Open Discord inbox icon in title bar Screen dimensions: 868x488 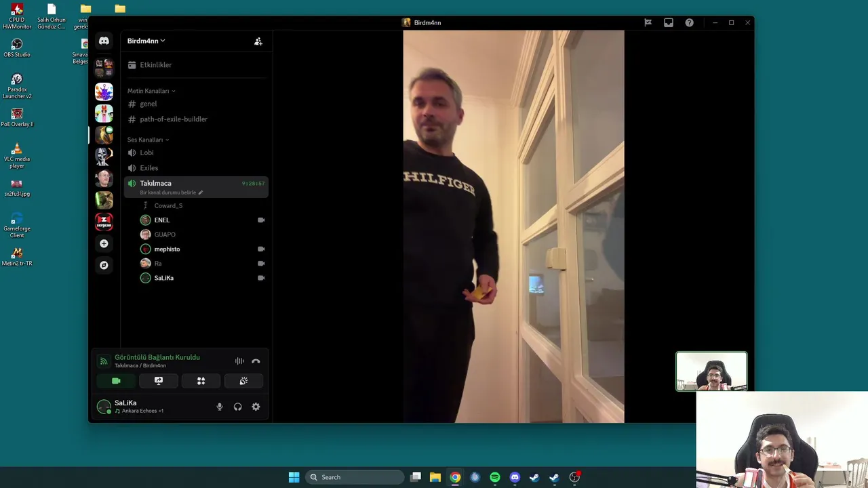(x=669, y=22)
